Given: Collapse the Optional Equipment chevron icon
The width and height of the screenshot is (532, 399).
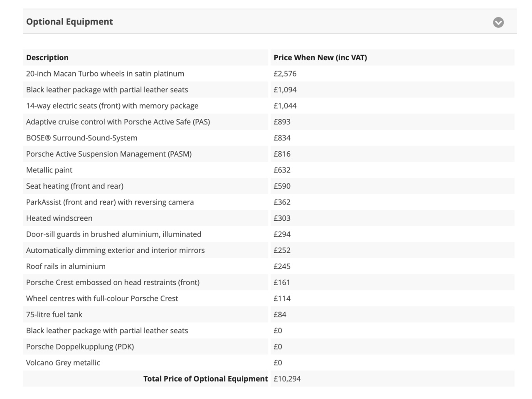Looking at the screenshot, I should click(x=498, y=22).
